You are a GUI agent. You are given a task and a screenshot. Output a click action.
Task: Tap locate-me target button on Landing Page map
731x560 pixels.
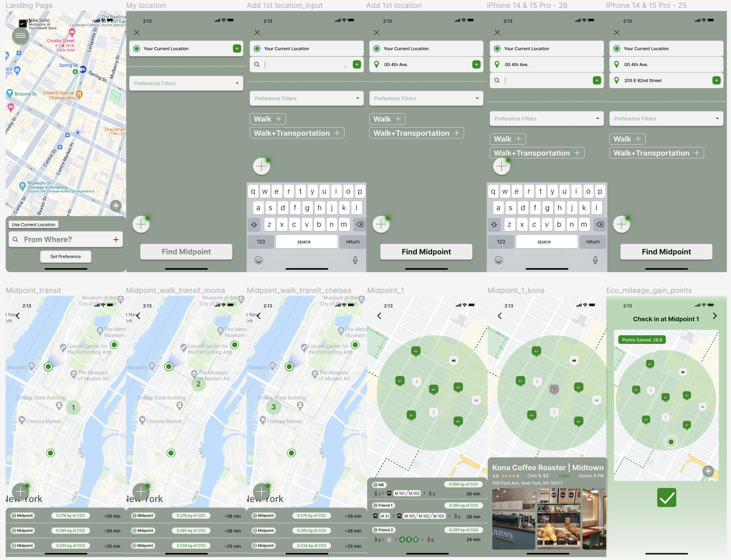[116, 205]
